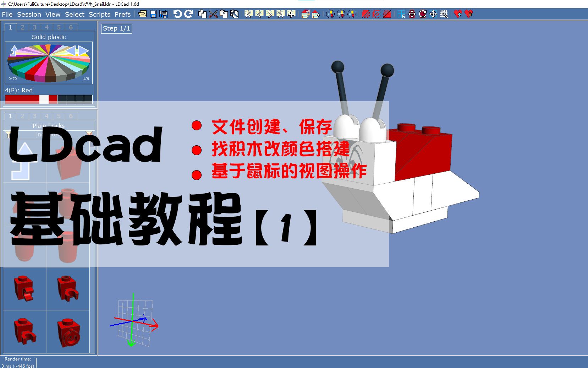Switch to color bin tab 6
588x368 pixels.
pos(71,27)
